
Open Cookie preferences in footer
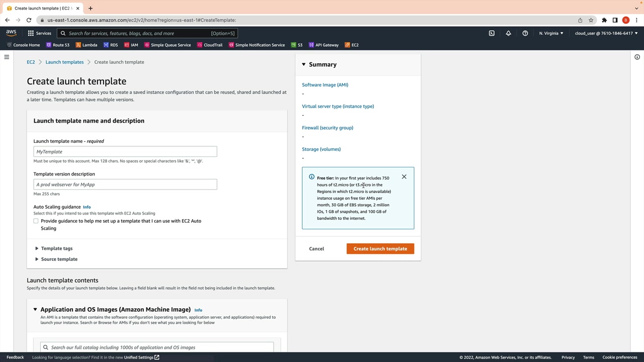(620, 357)
